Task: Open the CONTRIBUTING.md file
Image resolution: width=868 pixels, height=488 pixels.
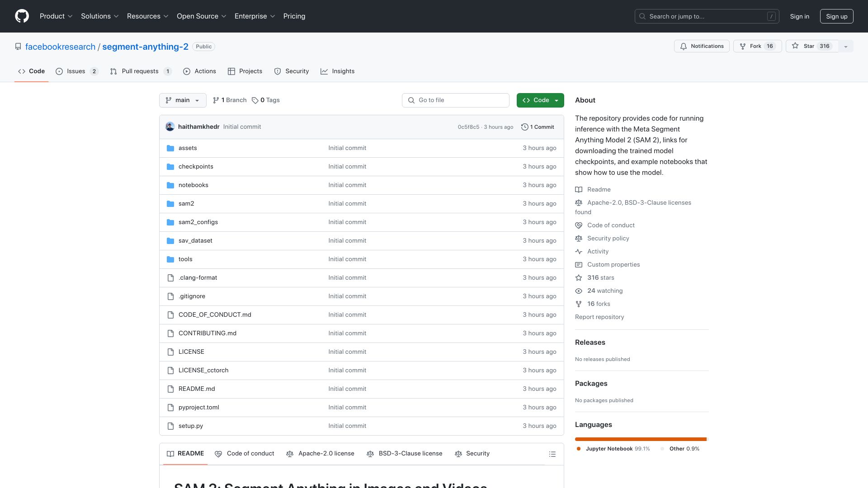Action: coord(208,333)
